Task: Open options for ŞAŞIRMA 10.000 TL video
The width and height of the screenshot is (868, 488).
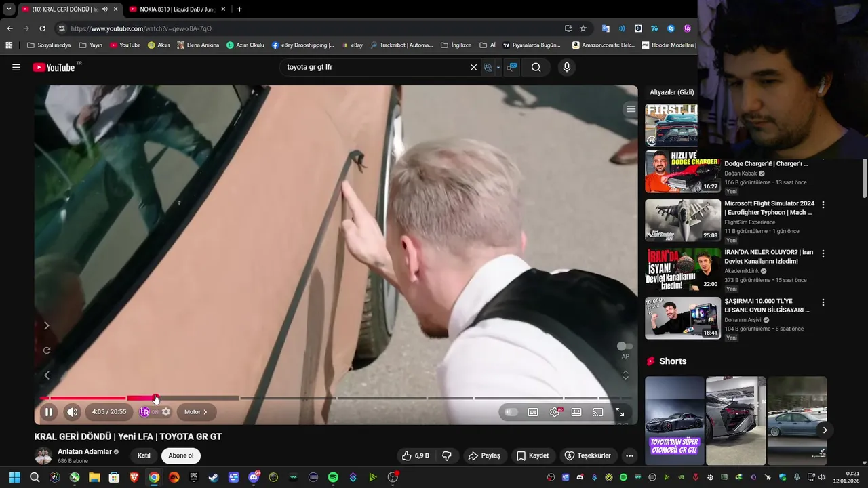Action: pyautogui.click(x=823, y=302)
